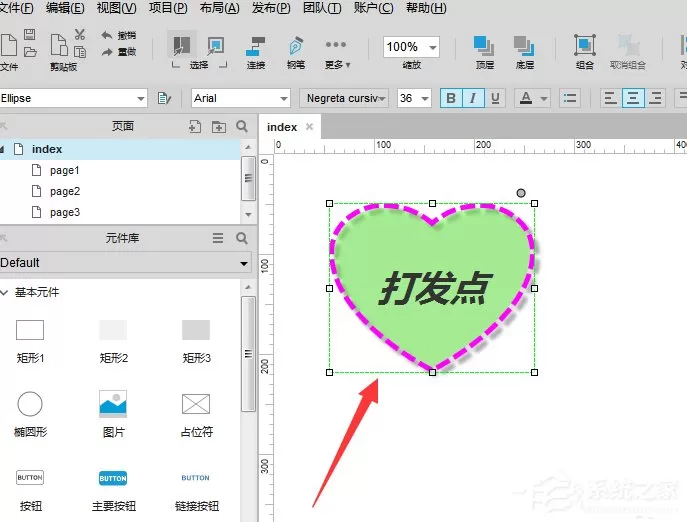Select the Pen (钢笔) tool

[x=296, y=52]
